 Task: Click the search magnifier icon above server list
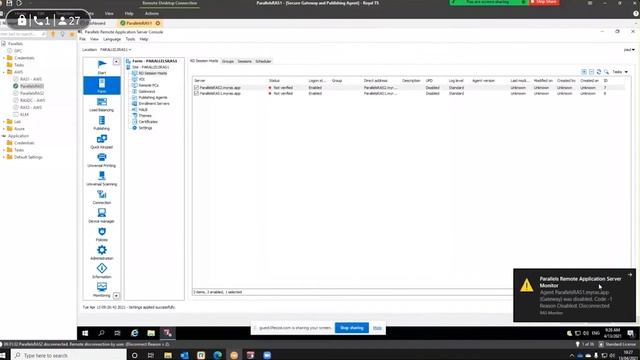click(607, 72)
